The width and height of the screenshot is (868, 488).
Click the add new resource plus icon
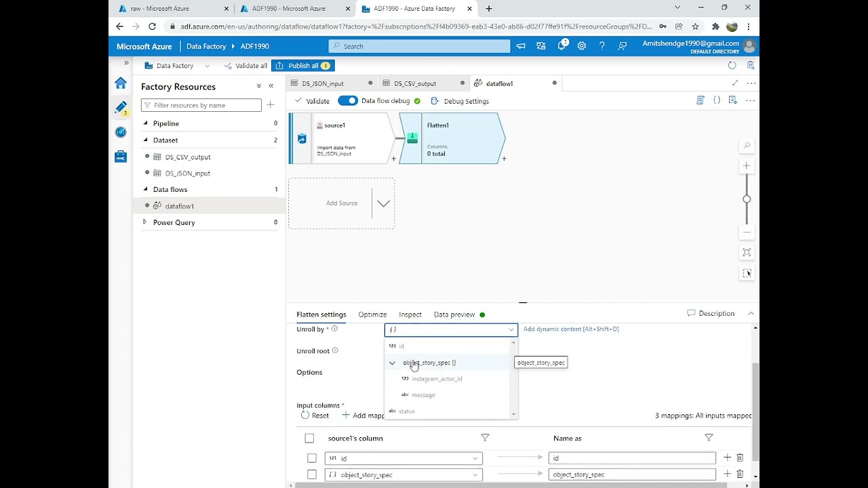point(271,105)
